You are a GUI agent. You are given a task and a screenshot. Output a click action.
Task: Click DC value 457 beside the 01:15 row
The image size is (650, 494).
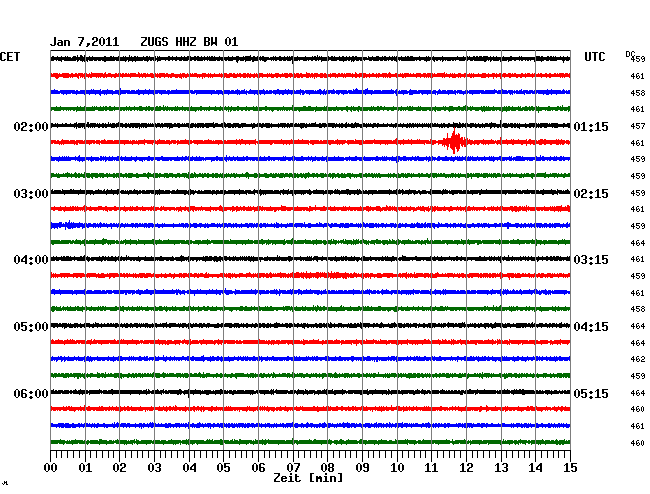638,126
